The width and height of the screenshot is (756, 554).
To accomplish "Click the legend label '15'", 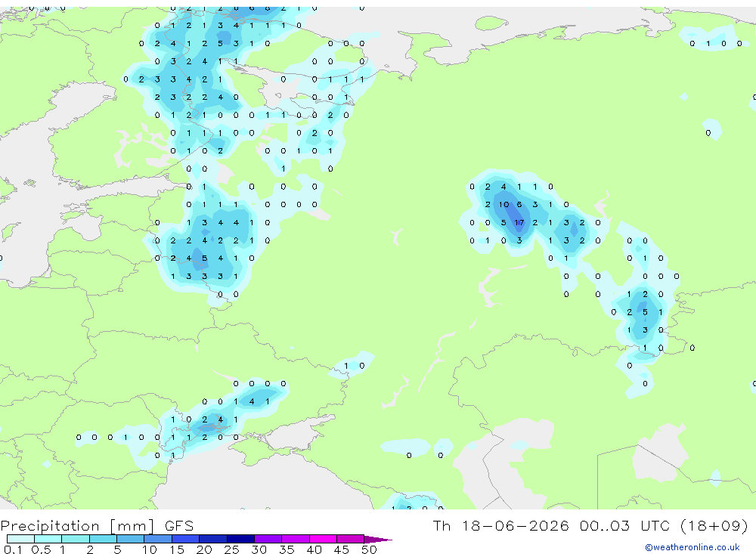I will click(x=177, y=549).
